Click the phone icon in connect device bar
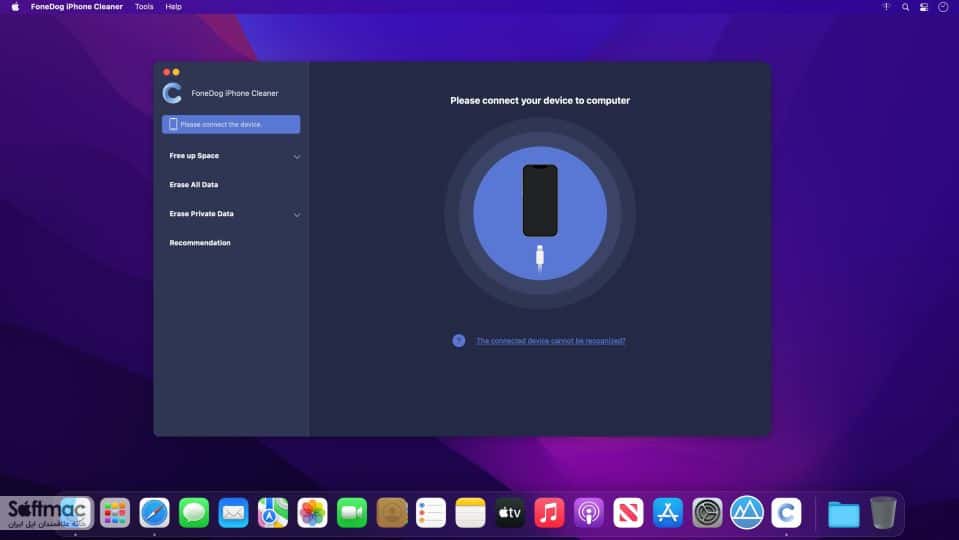The height and width of the screenshot is (540, 959). (x=173, y=124)
